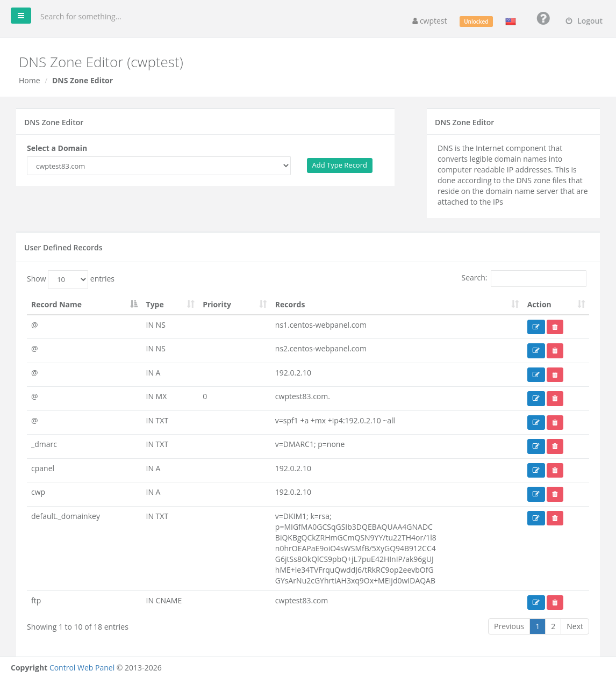Toggle the green hamburger sidebar menu
This screenshot has height=678, width=616.
pyautogui.click(x=21, y=16)
